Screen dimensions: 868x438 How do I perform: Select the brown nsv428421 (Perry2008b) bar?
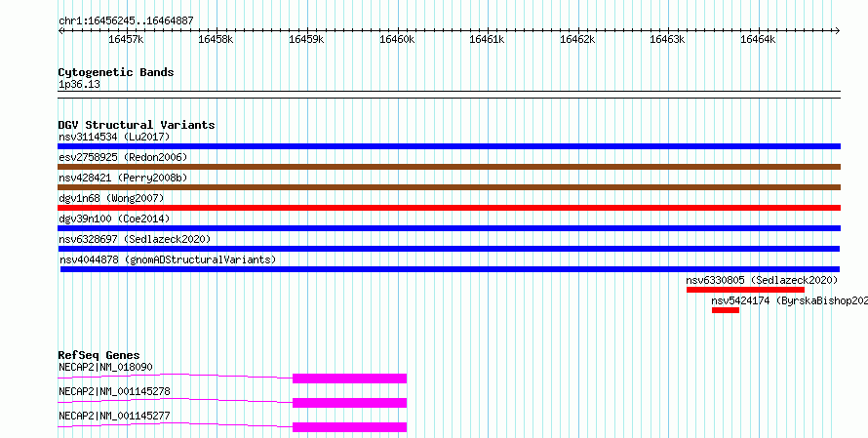click(449, 187)
